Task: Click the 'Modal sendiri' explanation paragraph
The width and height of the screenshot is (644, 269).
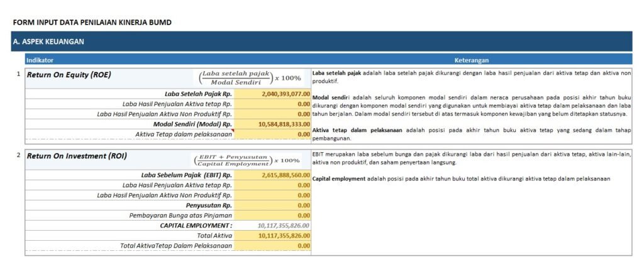Action: [x=472, y=106]
